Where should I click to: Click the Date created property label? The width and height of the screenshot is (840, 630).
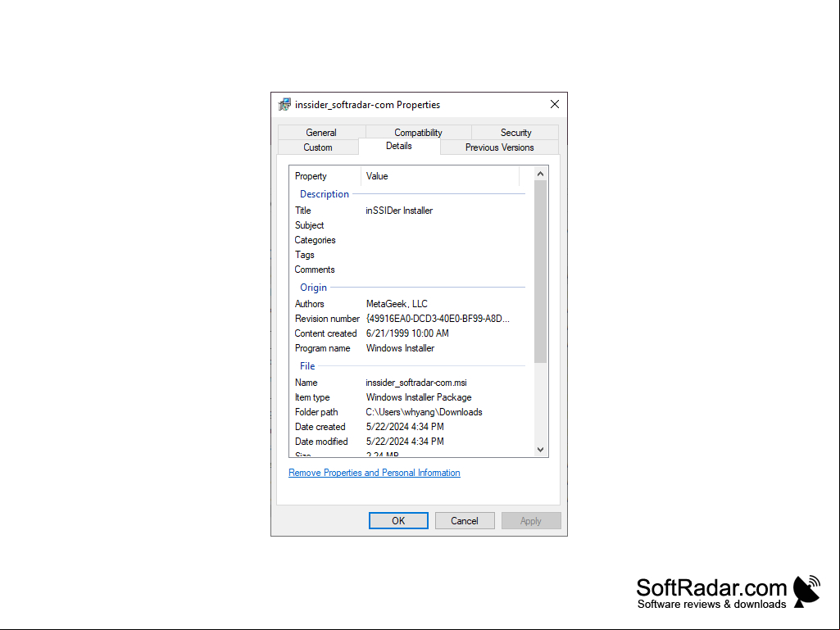[320, 427]
